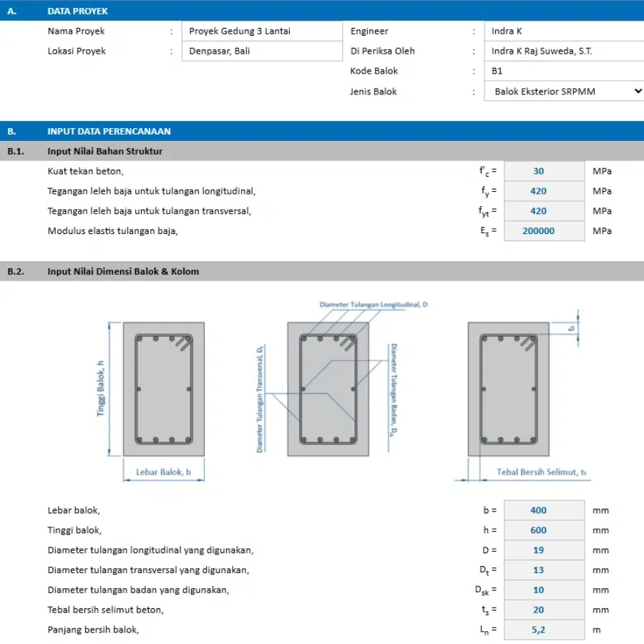The image size is (644, 644).
Task: Select the Input Nilai Bahan Struktur heading
Action: (322, 151)
